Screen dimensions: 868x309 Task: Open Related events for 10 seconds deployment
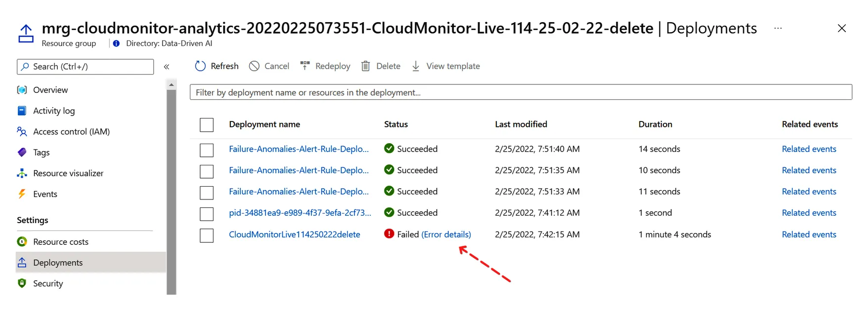tap(809, 170)
